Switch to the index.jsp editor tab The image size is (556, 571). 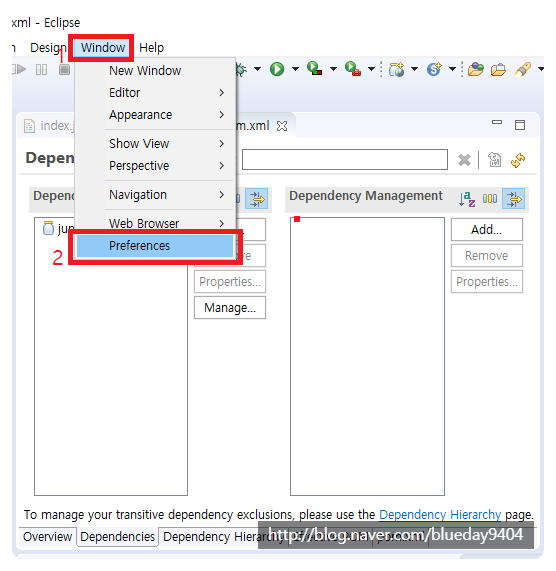(49, 126)
